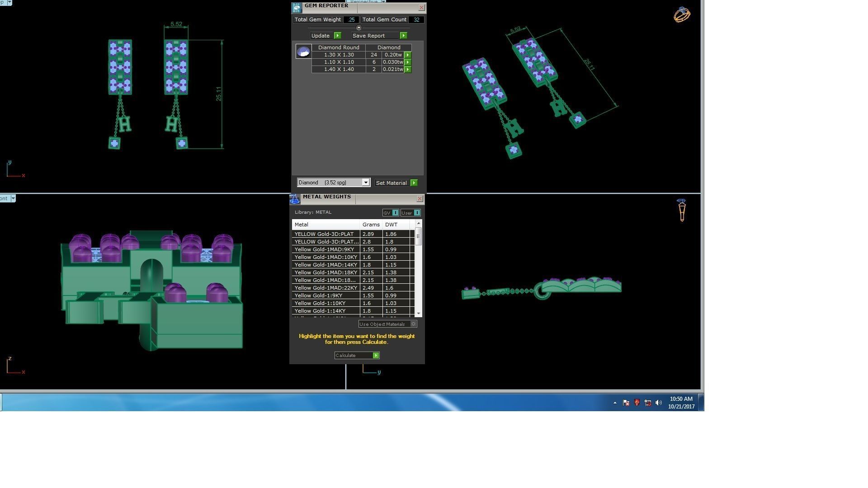Enable Use Object Materials option
868x488 pixels.
[x=413, y=324]
